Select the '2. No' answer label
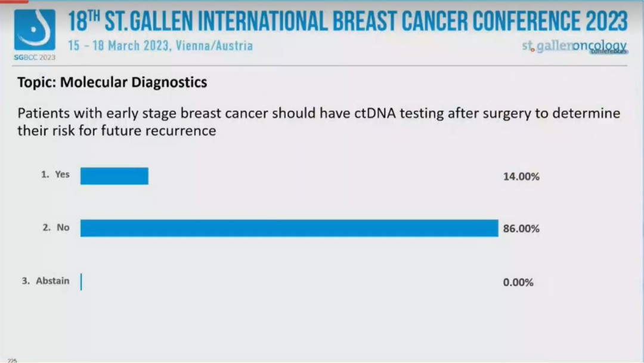 [56, 227]
